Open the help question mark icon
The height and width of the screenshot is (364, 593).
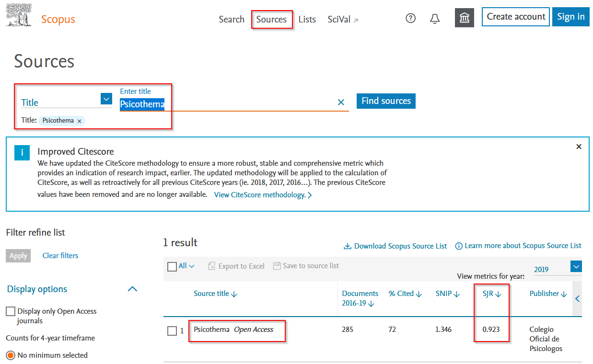[410, 19]
